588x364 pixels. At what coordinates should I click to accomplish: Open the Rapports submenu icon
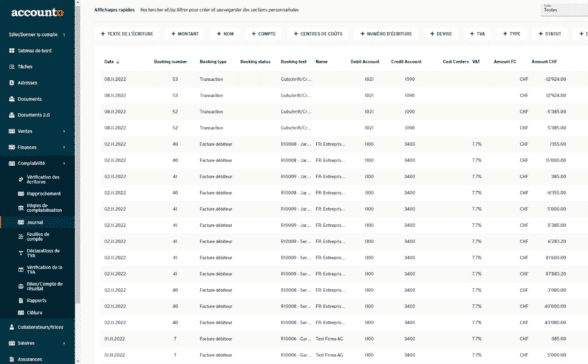coord(21,300)
